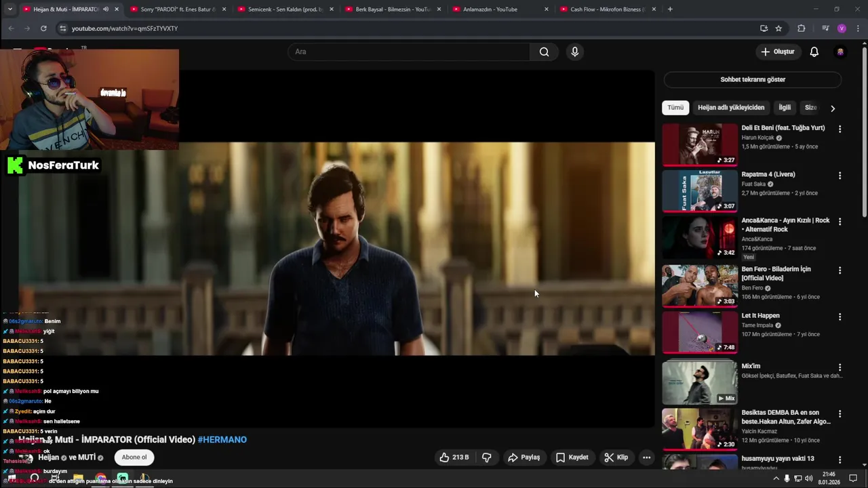Click the Klip button
Screen dimensions: 868x488
tap(616, 457)
